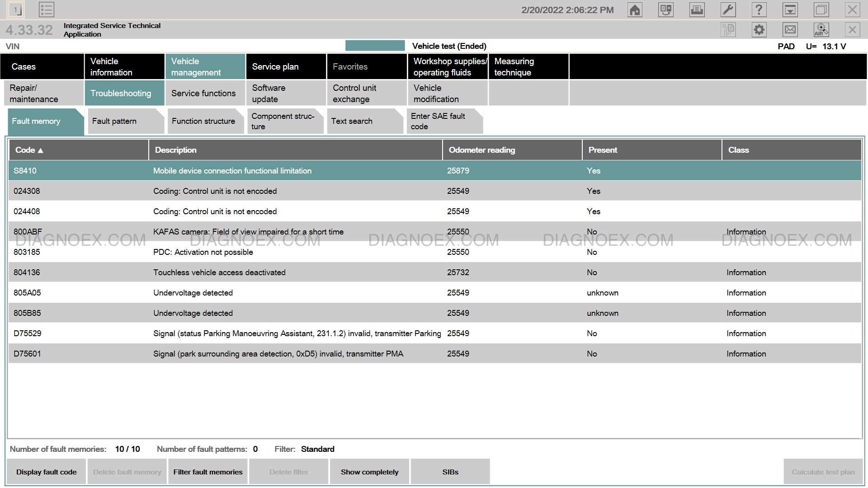Click Display fault code button

point(47,472)
